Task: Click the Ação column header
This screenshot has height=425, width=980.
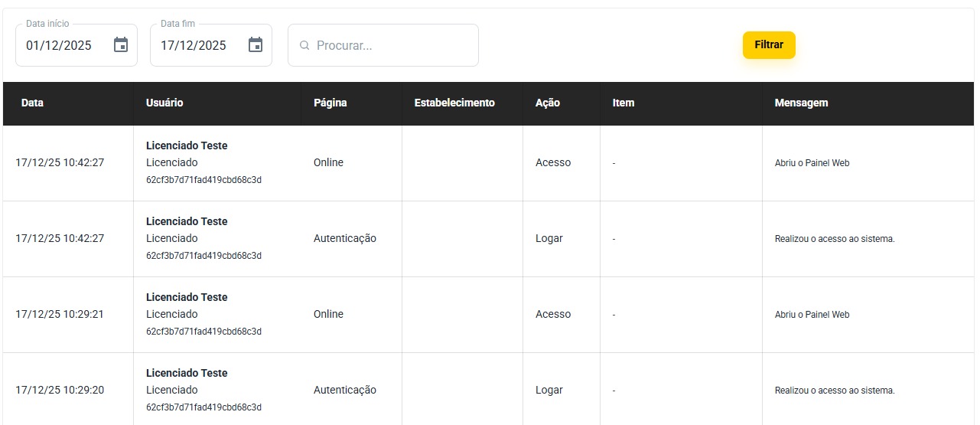Action: (548, 103)
